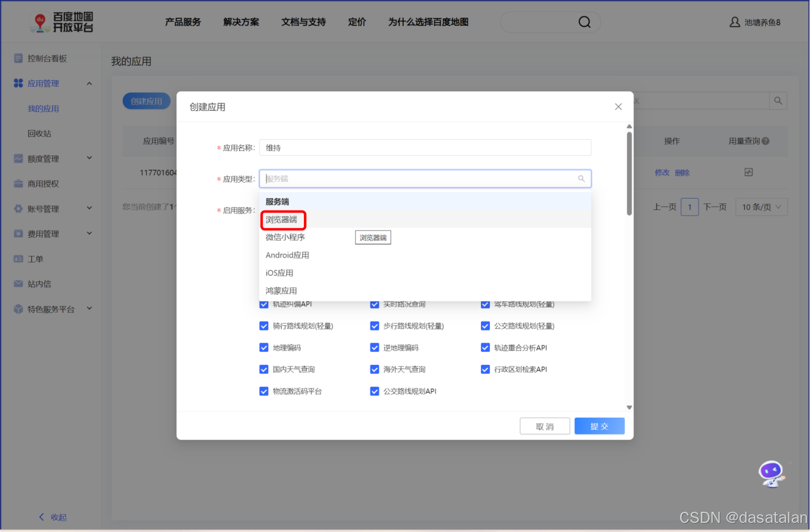
Task: Click the 取消 cancel button
Action: click(x=545, y=426)
